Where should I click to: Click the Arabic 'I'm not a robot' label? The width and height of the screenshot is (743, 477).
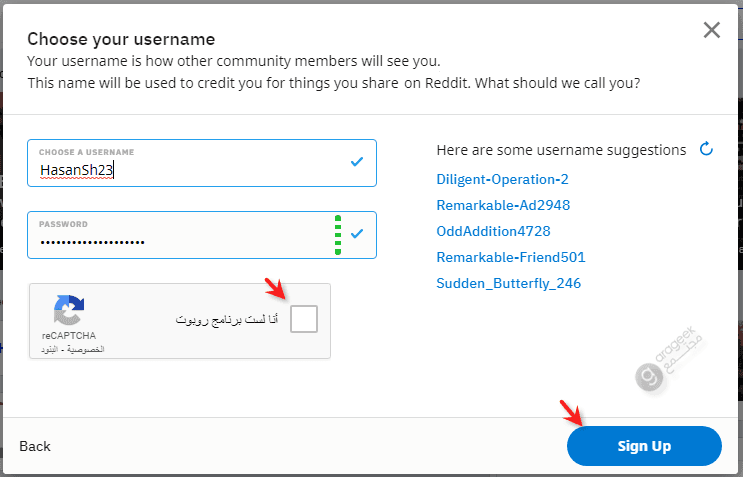pyautogui.click(x=227, y=320)
